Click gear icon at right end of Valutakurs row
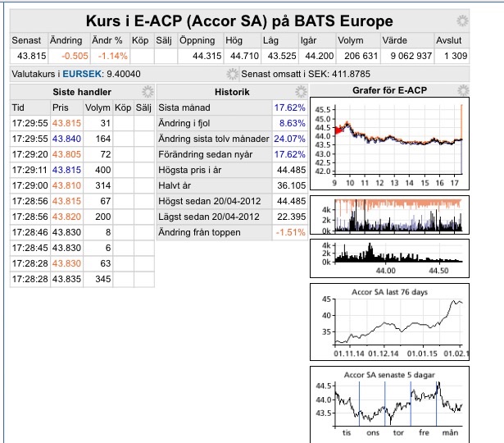This screenshot has width=504, height=443. click(465, 74)
